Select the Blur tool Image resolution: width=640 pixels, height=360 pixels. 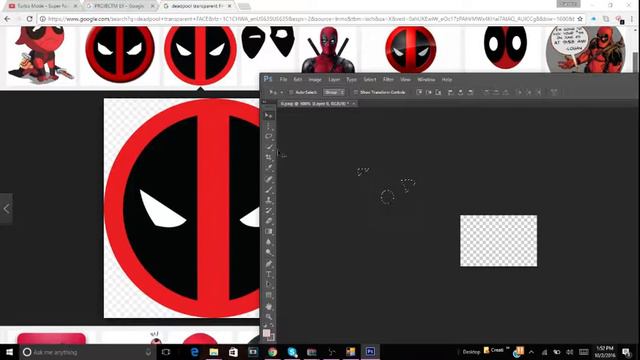point(268,242)
